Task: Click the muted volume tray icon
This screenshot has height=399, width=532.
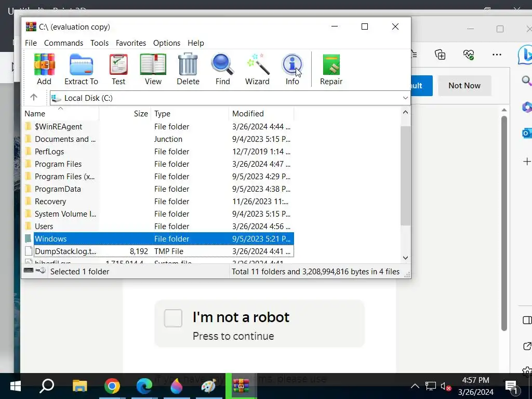Action: point(445,386)
